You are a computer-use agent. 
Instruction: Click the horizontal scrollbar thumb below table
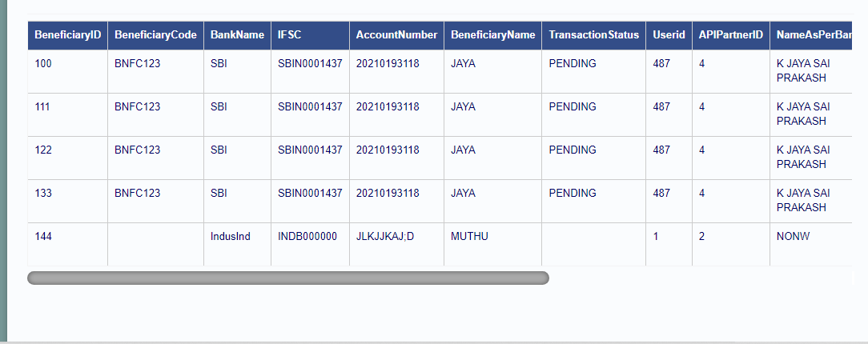(x=287, y=278)
